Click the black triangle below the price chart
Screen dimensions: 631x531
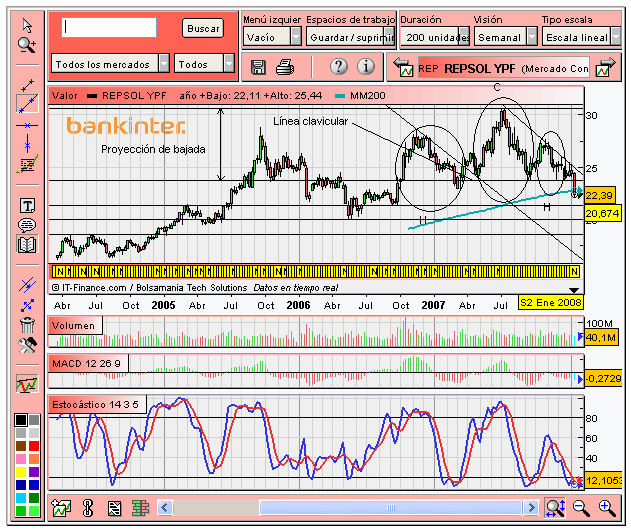(x=574, y=290)
